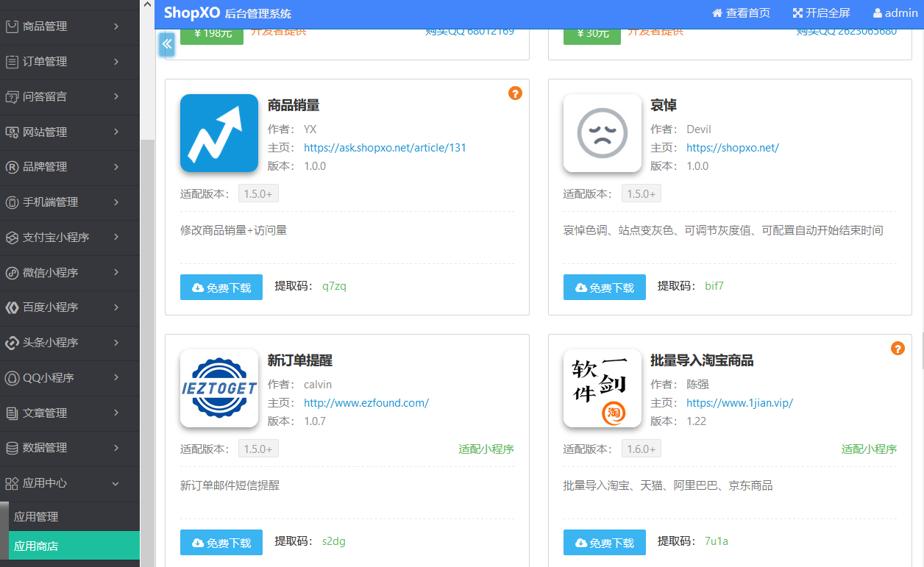Expand the 微信小程序 sidebar menu
The width and height of the screenshot is (924, 567).
[69, 273]
